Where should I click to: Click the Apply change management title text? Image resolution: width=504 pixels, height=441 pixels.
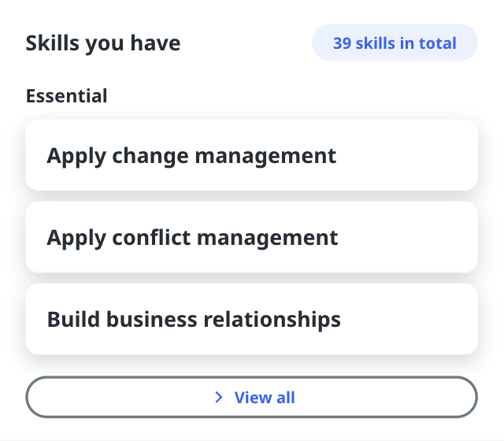pos(191,155)
